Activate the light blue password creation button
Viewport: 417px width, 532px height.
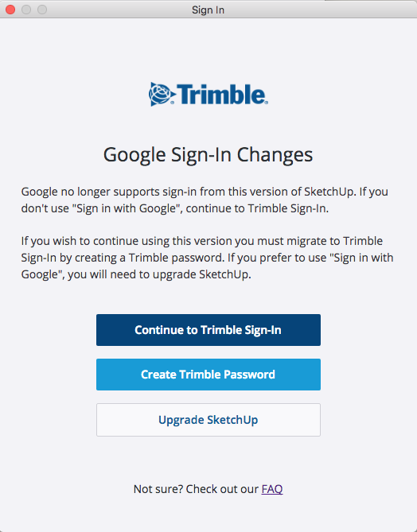coord(208,375)
